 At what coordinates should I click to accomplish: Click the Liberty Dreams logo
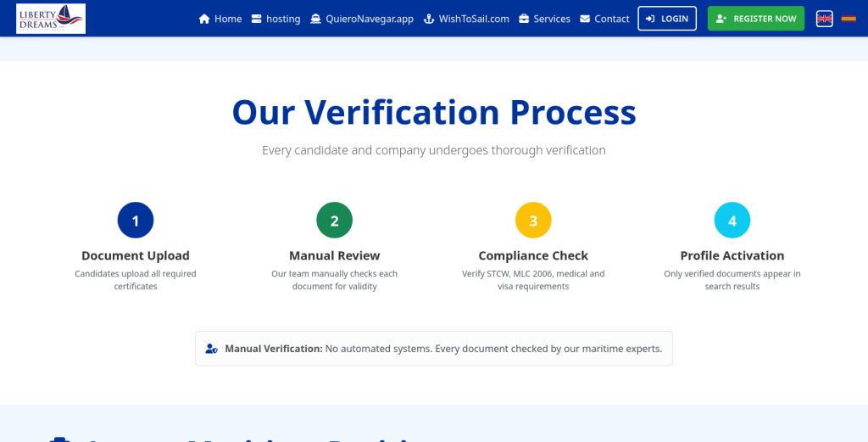(x=51, y=18)
